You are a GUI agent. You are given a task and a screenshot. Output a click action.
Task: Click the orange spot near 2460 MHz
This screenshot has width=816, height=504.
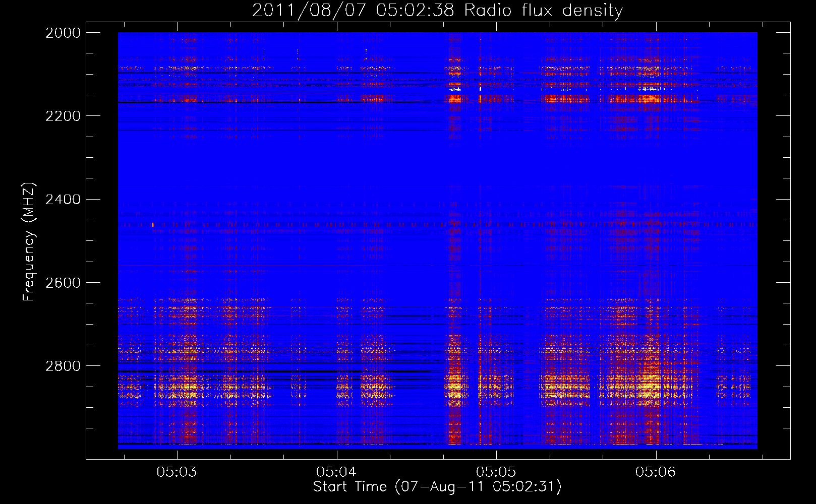click(x=153, y=225)
